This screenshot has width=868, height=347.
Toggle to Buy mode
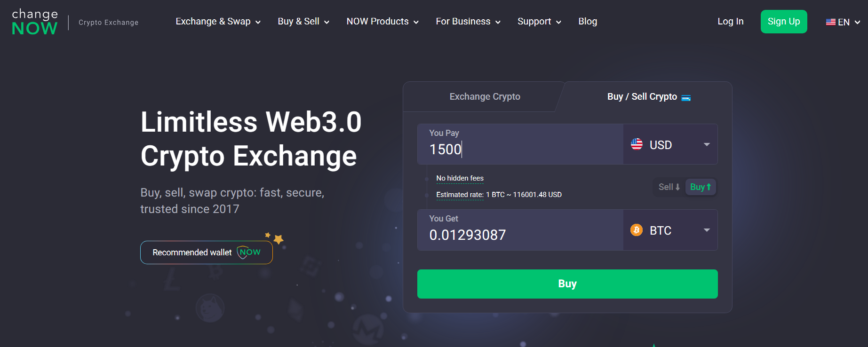(x=701, y=187)
